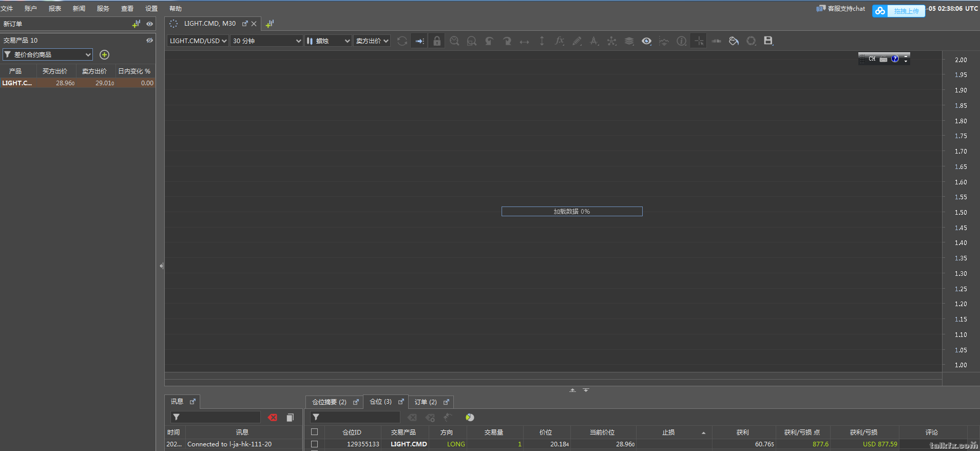Close the LIGHT.CMD chart tab
980x451 pixels.
click(254, 24)
